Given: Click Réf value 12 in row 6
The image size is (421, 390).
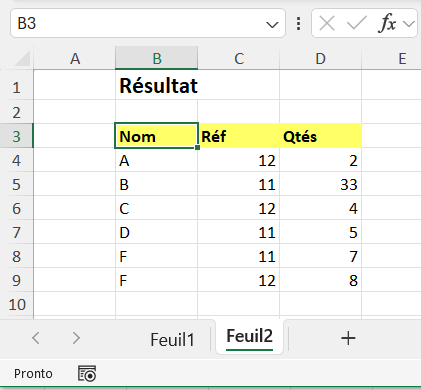Looking at the screenshot, I should (x=239, y=208).
